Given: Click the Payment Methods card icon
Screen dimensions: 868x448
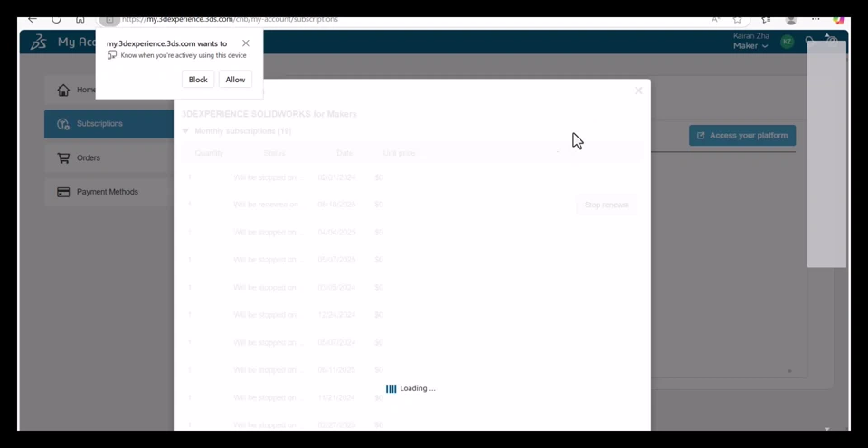Looking at the screenshot, I should [63, 192].
